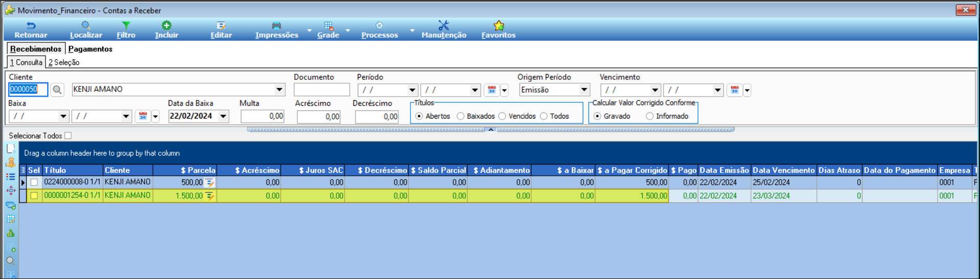The image size is (980, 279).
Task: Open the grid column chooser icon
Action: click(x=22, y=170)
